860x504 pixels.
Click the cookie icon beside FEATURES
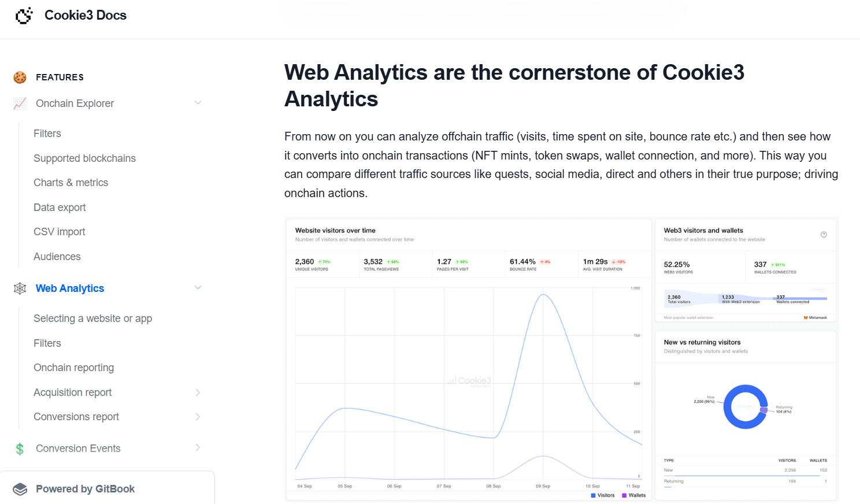coord(20,77)
